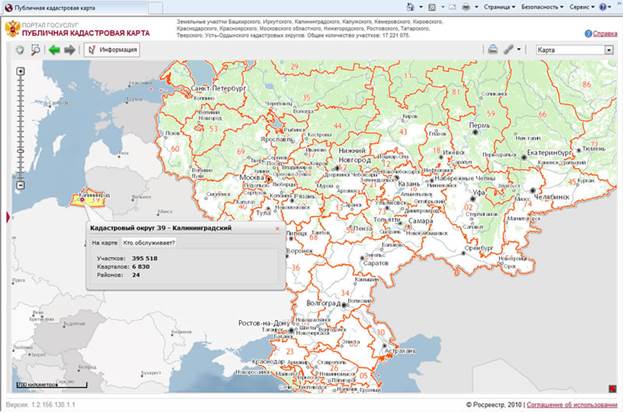Go back to previous map view with green arrow
The width and height of the screenshot is (623, 412).
(x=54, y=50)
